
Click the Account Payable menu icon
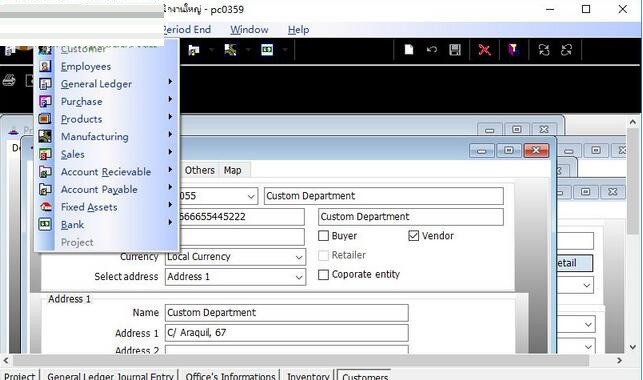[x=45, y=190]
